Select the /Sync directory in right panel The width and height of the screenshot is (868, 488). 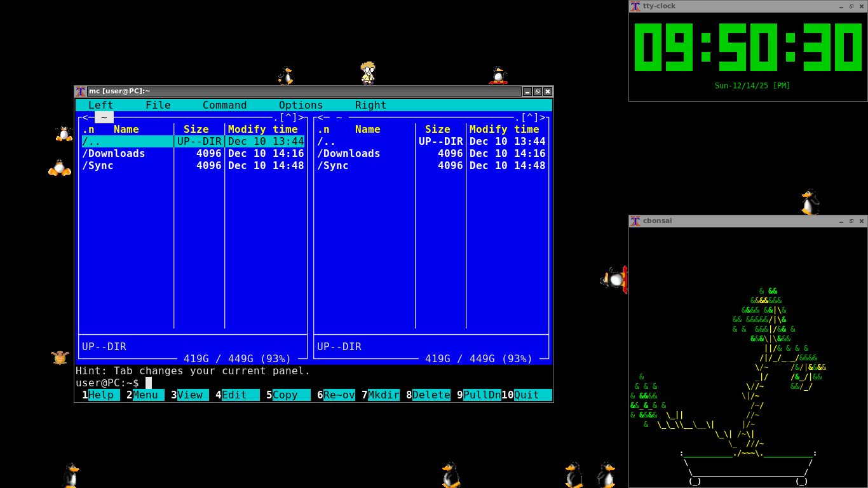click(x=431, y=166)
